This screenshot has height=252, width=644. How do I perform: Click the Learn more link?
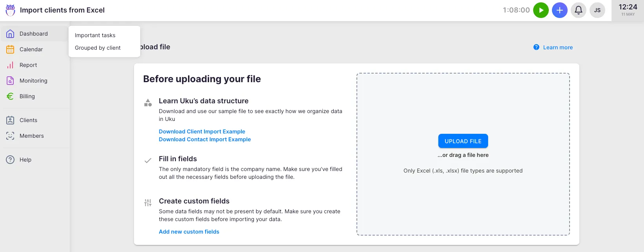(x=557, y=47)
